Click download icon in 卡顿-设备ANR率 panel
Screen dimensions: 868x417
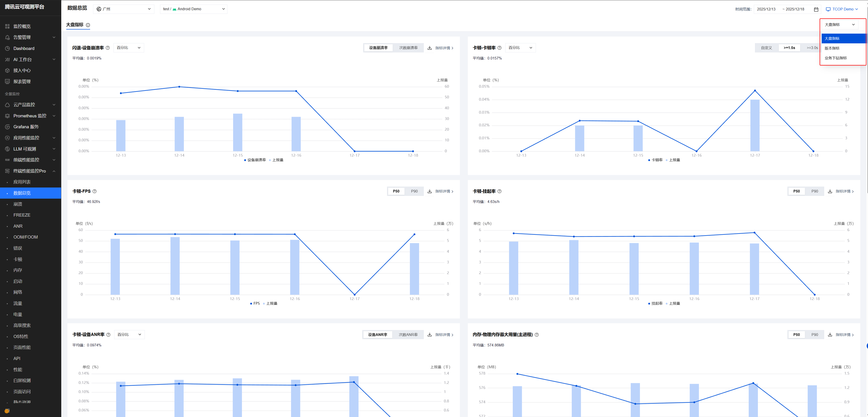[x=429, y=335]
